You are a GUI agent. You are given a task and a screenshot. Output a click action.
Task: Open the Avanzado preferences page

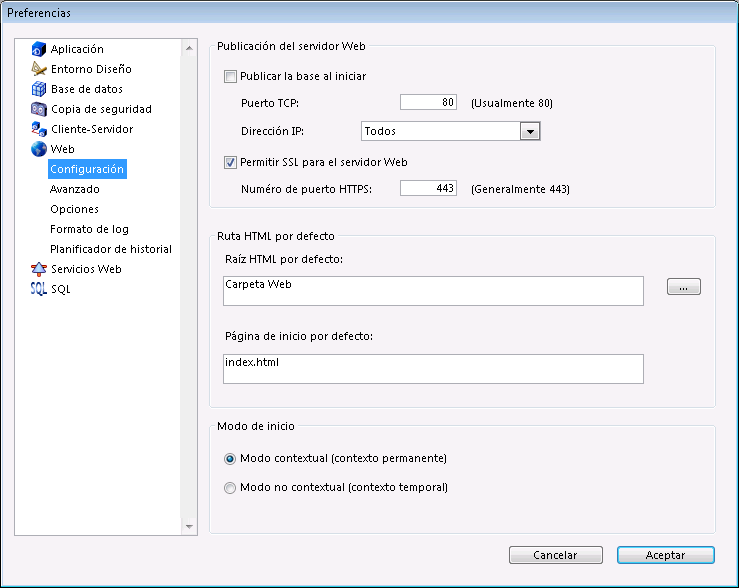[x=75, y=189]
